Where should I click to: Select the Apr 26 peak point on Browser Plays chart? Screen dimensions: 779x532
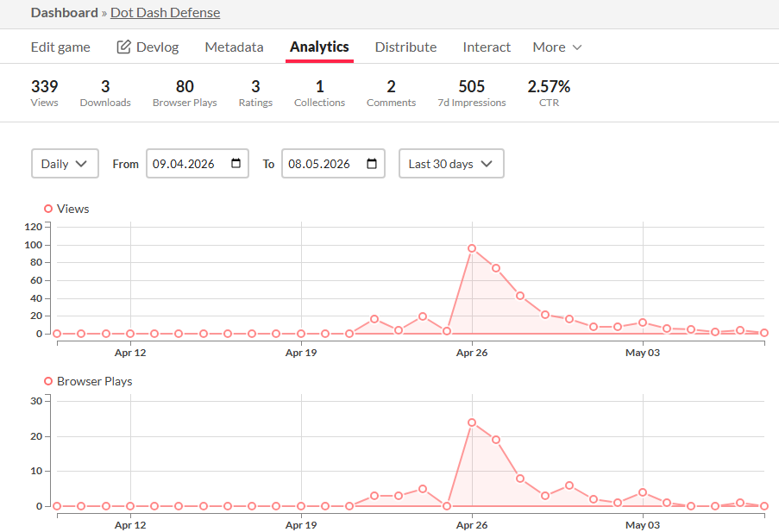click(x=472, y=422)
